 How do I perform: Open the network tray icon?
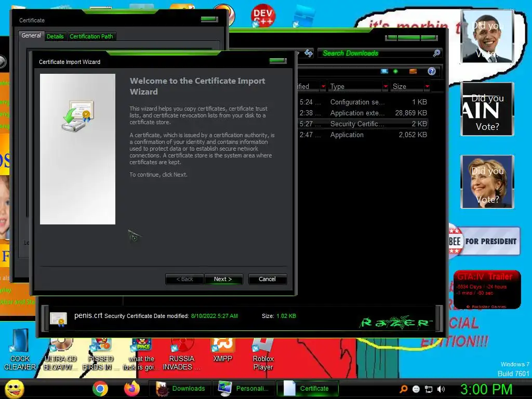429,389
